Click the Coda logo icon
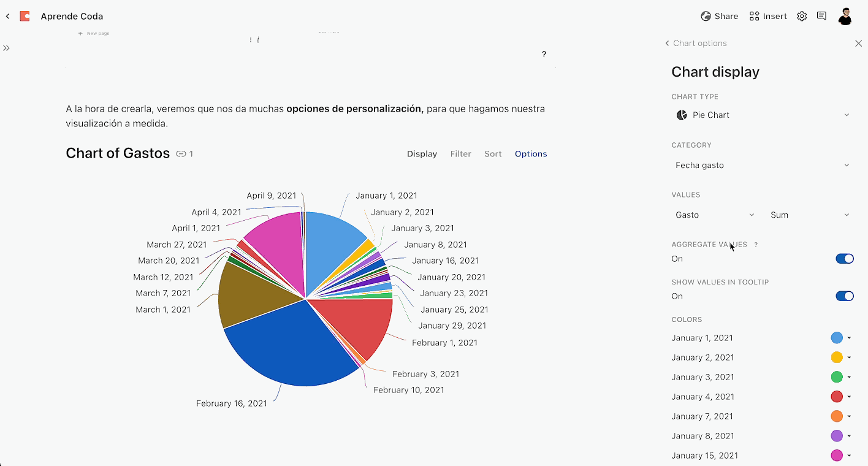The height and width of the screenshot is (466, 868). [25, 16]
